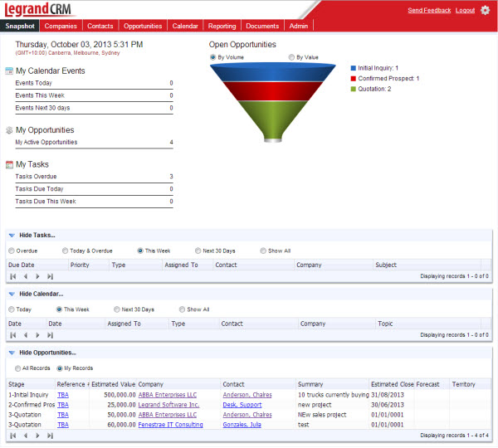Go to last page in Tasks grid
The height and width of the screenshot is (448, 498).
coord(50,276)
